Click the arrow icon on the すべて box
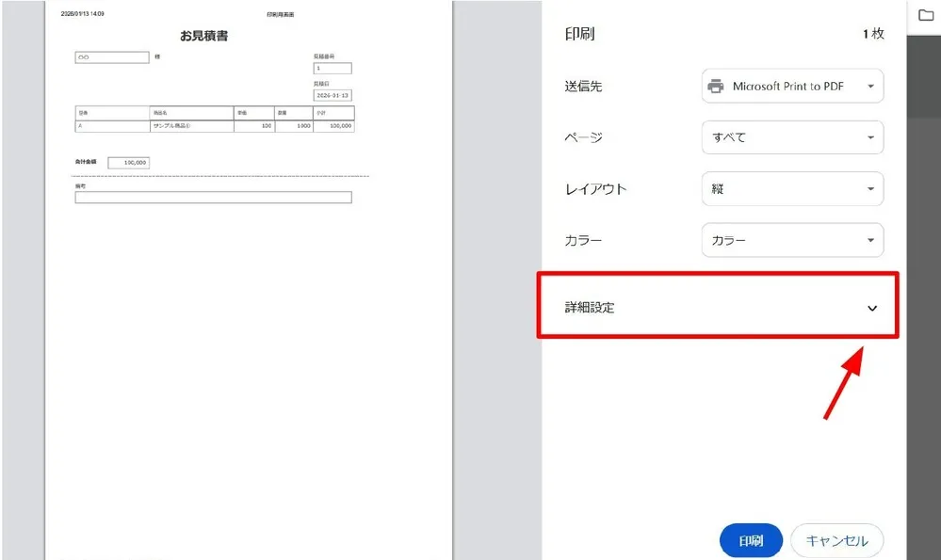This screenshot has width=941, height=560. [870, 137]
